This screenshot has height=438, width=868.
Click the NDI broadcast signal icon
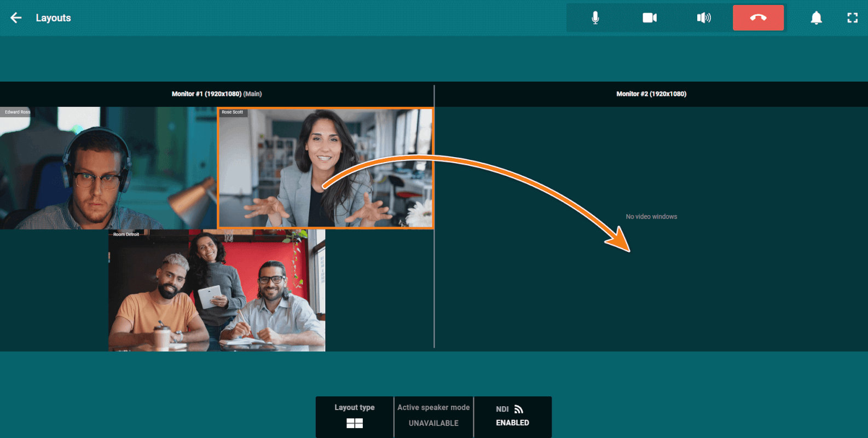point(519,409)
